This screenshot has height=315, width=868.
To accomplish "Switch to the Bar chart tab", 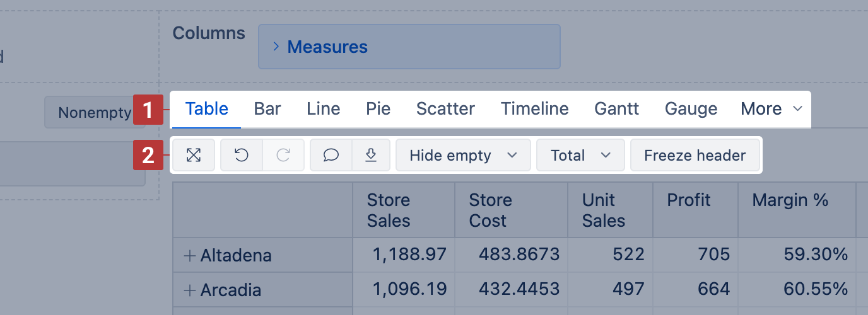I will point(267,109).
